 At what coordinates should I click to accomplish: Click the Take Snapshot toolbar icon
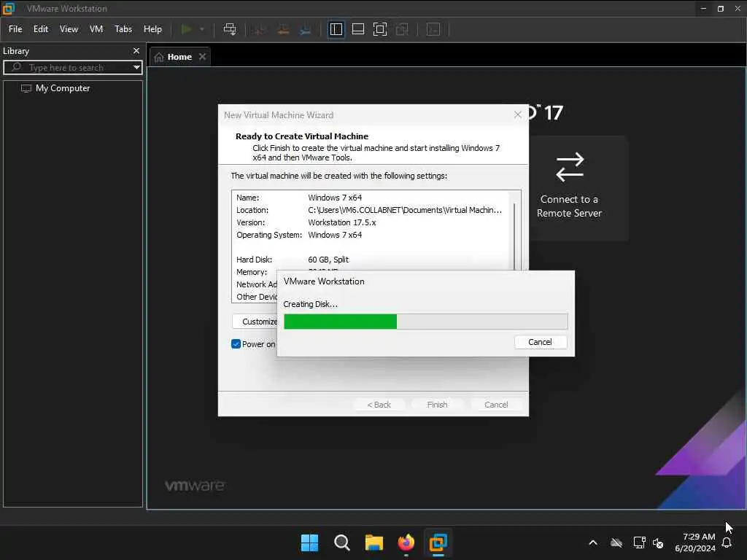pos(260,29)
